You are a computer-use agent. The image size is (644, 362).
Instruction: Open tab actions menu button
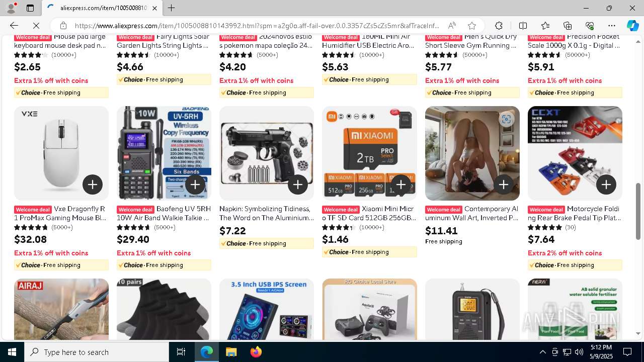pos(30,8)
